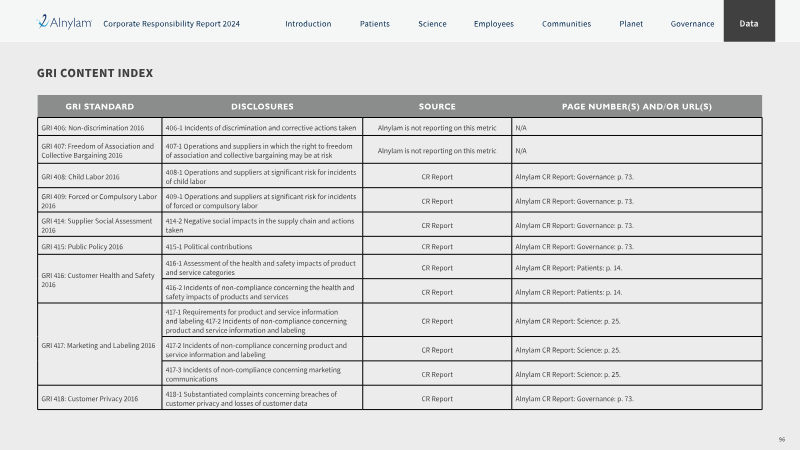
Task: Click Governance p. 73 in the 418-1 row
Action: (574, 399)
